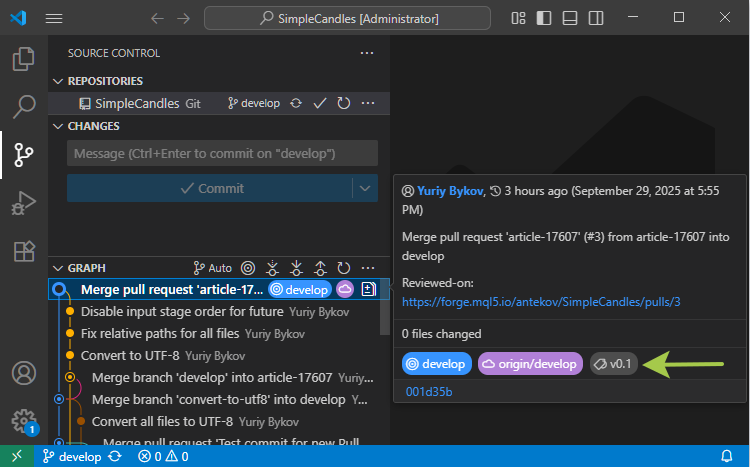Image resolution: width=750 pixels, height=467 pixels.
Task: Click the origin/develop badge in commit hover
Action: click(530, 364)
